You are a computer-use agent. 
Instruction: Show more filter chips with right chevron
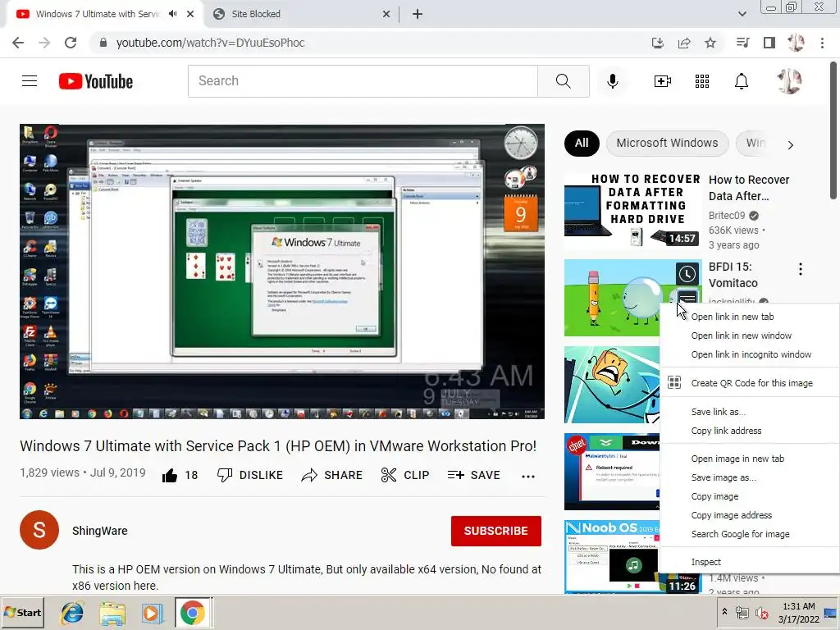click(790, 144)
